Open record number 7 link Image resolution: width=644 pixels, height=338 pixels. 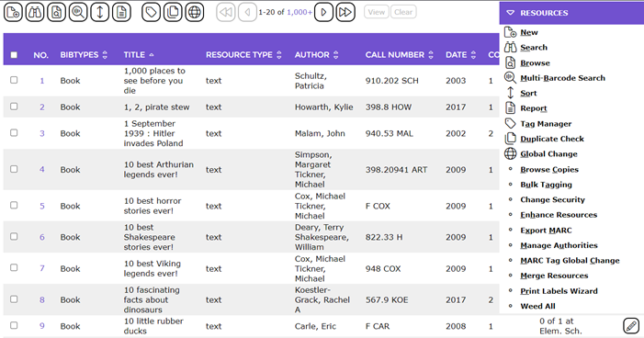click(42, 268)
